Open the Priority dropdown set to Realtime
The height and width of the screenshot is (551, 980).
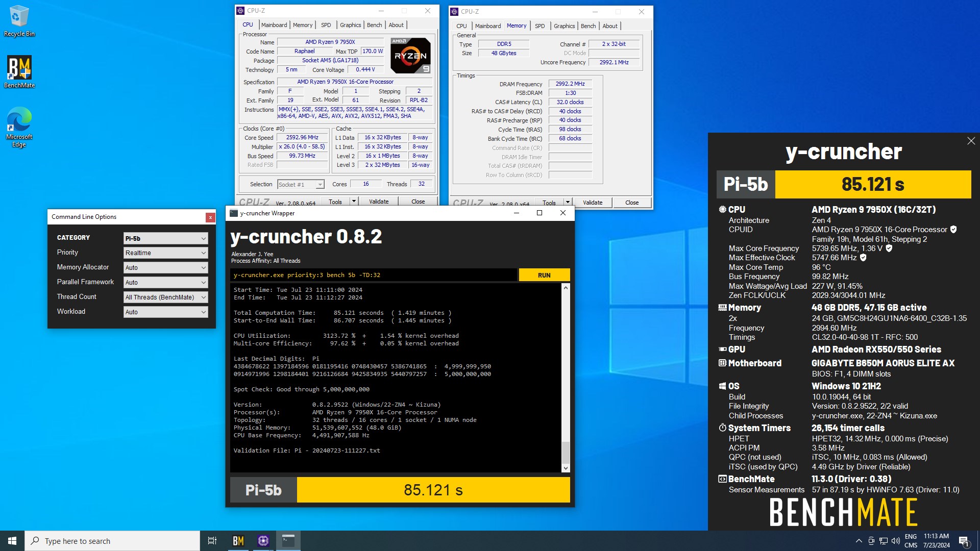tap(165, 253)
